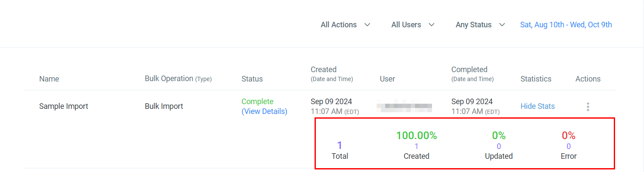Click the Status column header
Viewport: 644px width, 172px height.
(x=252, y=79)
